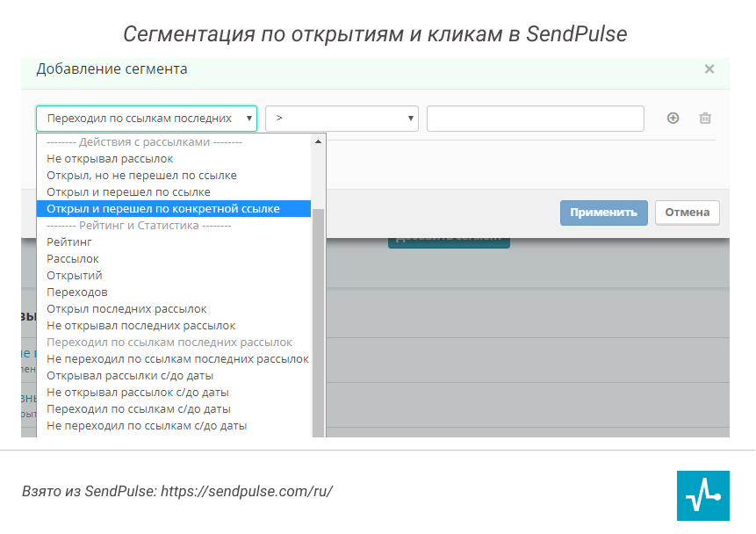Open the comparison operator '>' dropdown
This screenshot has width=756, height=534.
[x=342, y=119]
